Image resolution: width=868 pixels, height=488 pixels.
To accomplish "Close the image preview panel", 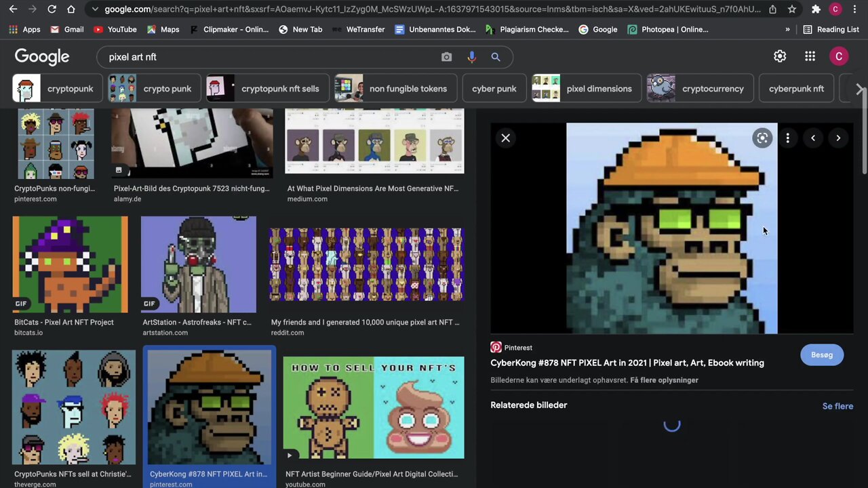I will point(505,138).
